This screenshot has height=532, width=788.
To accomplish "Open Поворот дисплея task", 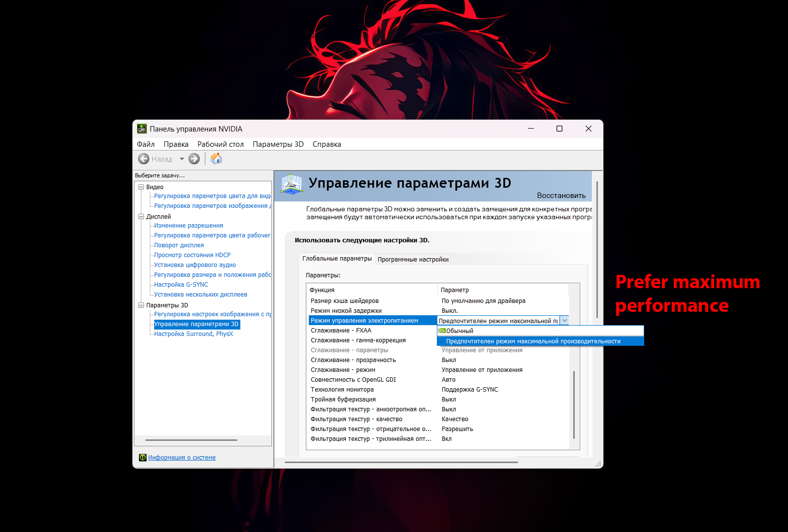I will click(x=179, y=245).
